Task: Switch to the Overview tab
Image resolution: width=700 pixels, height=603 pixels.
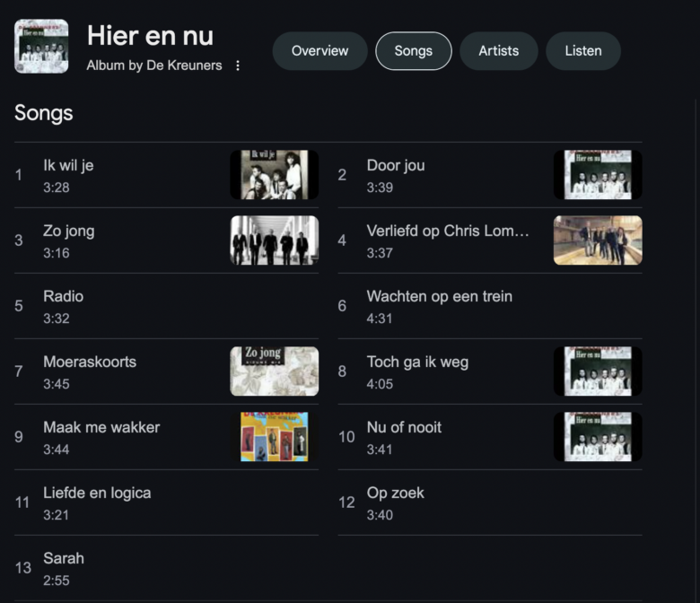Action: coord(319,51)
